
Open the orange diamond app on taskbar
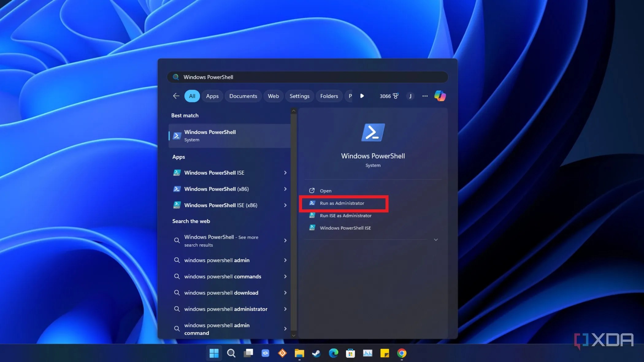coord(282,353)
